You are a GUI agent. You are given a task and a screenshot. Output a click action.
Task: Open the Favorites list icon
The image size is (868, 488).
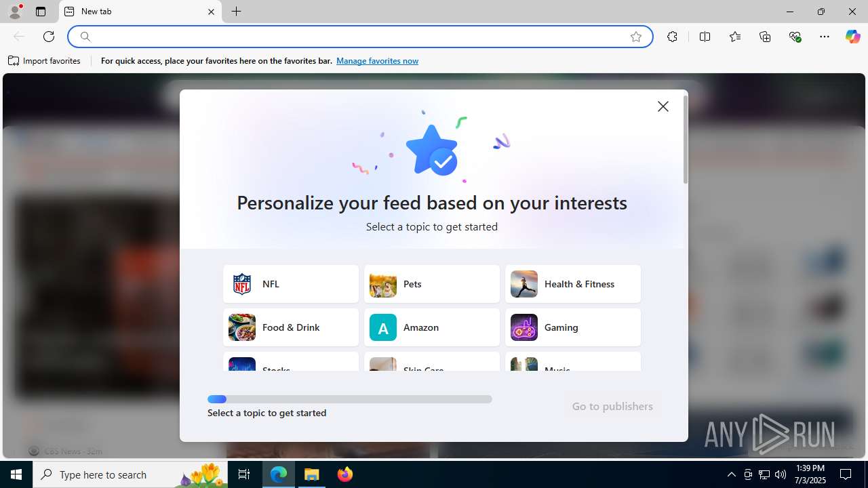[735, 37]
